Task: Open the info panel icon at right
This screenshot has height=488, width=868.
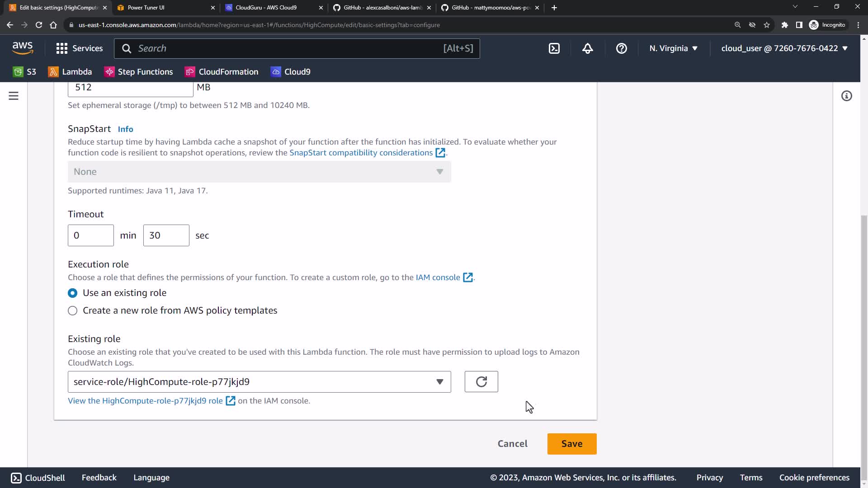Action: 846,96
